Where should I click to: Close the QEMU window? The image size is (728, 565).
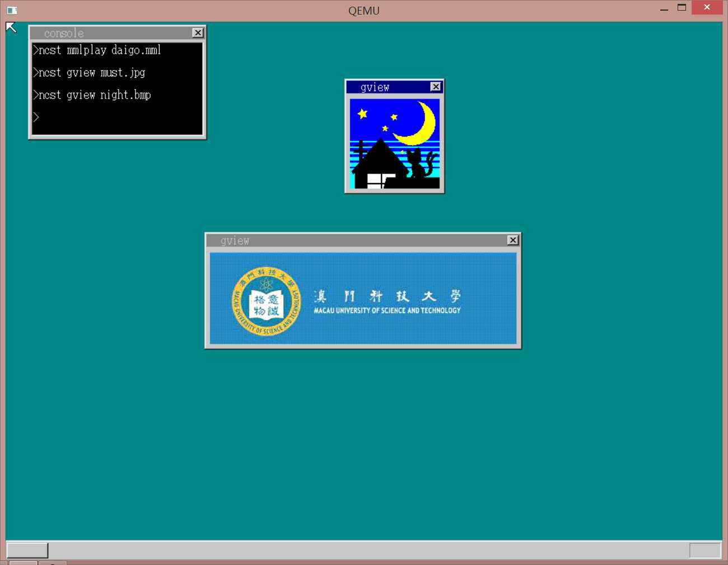coord(707,7)
